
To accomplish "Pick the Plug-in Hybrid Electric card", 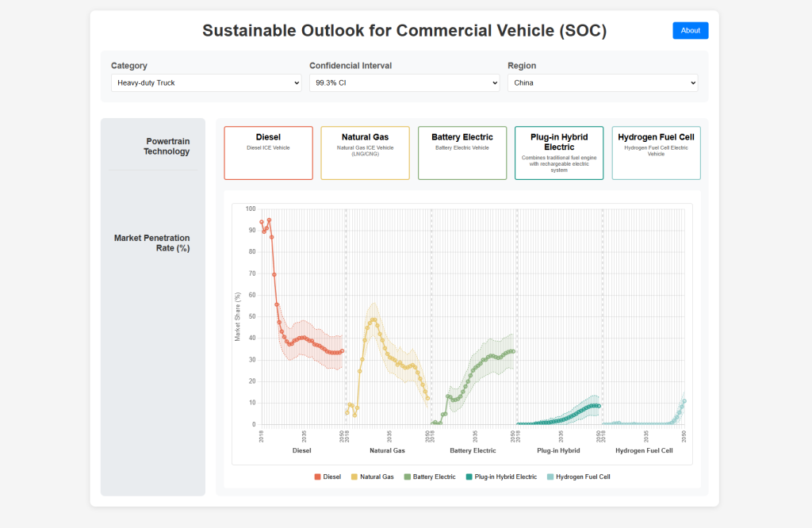I will pos(559,152).
